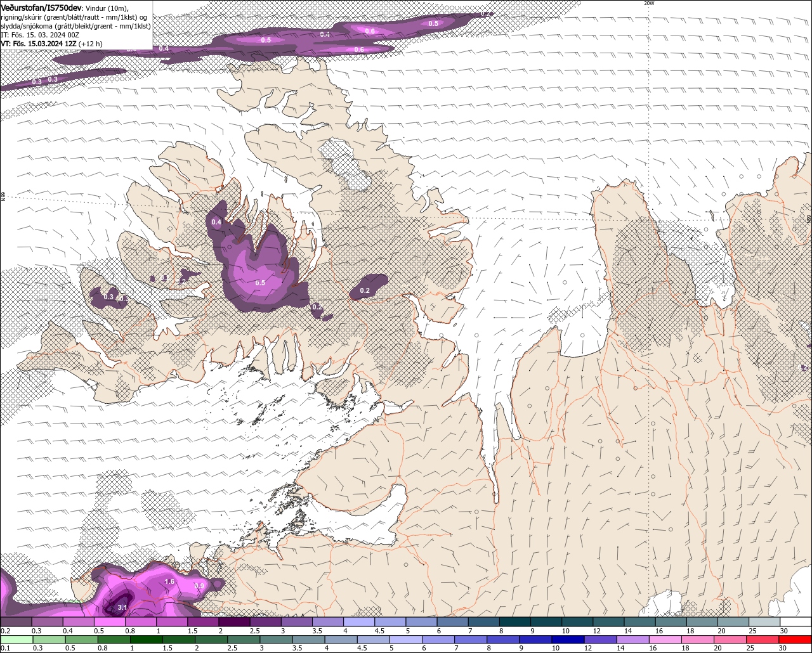Click the '(+12 h)' forecast offset text

tap(91, 44)
